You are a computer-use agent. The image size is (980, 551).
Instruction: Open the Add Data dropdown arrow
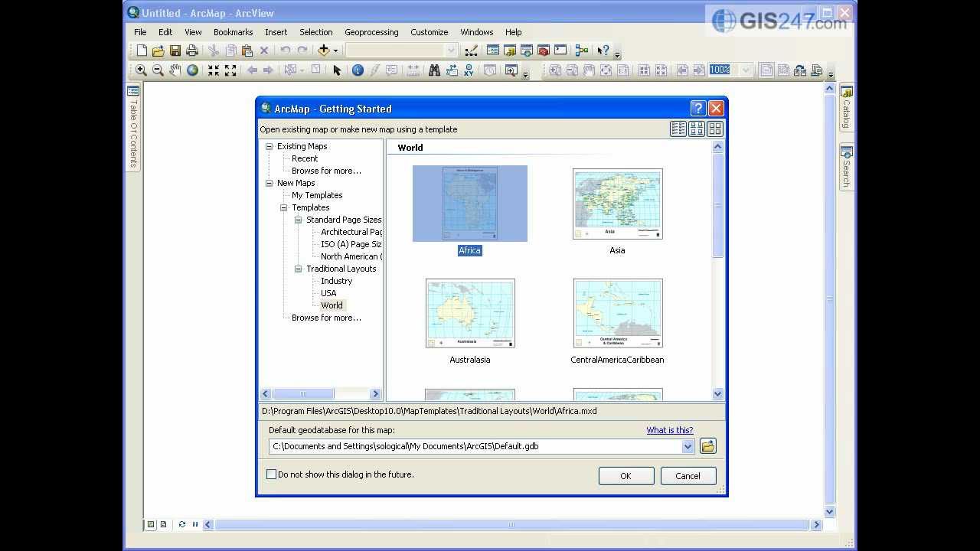(335, 51)
